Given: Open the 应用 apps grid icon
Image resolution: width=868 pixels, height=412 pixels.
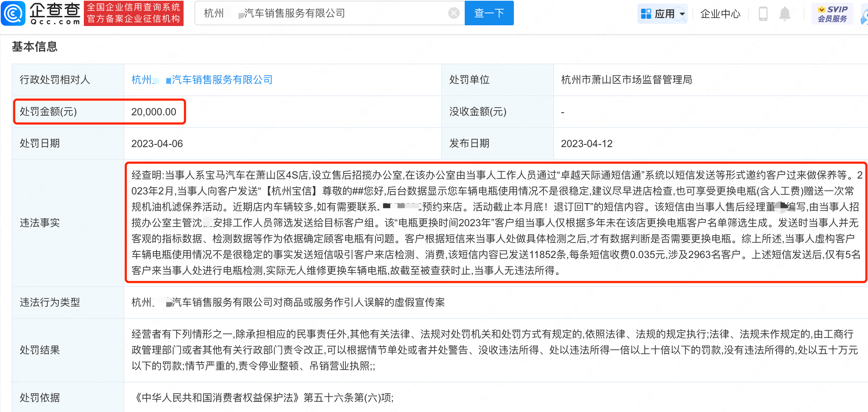Looking at the screenshot, I should click(x=646, y=14).
